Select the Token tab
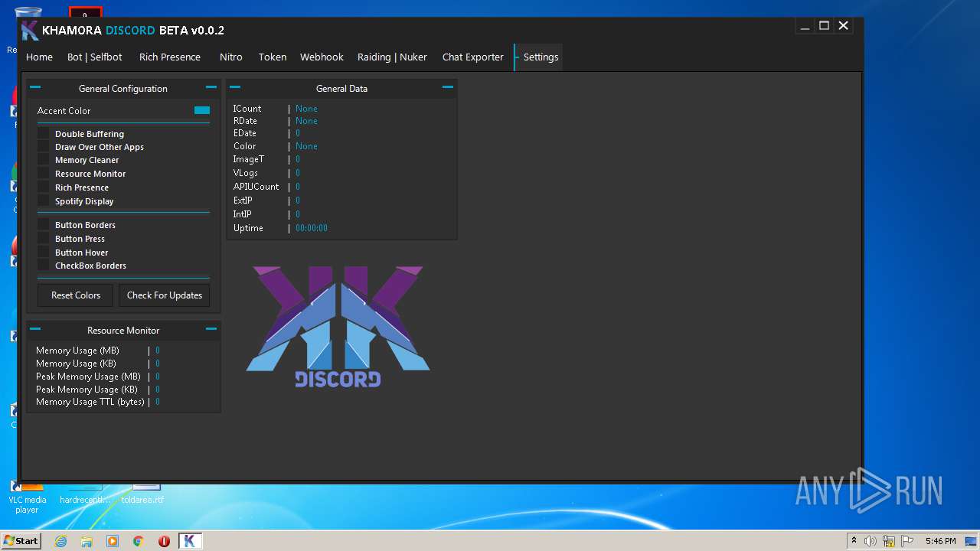 tap(273, 57)
